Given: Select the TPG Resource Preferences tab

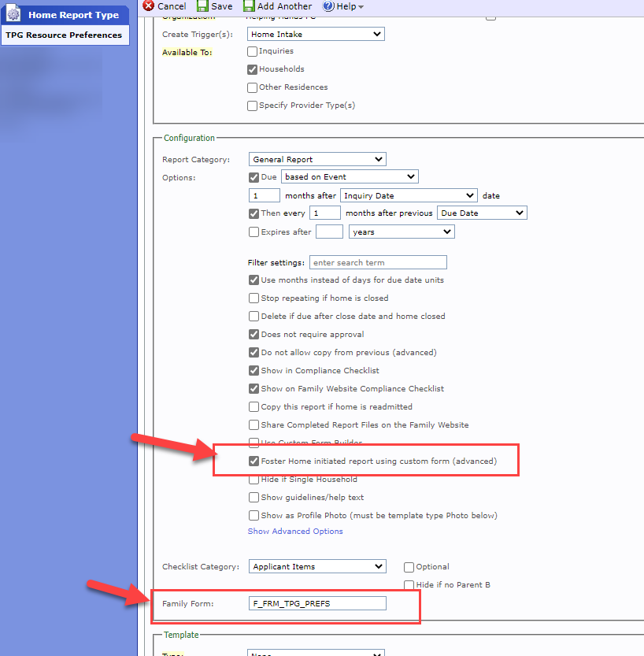Looking at the screenshot, I should [64, 35].
